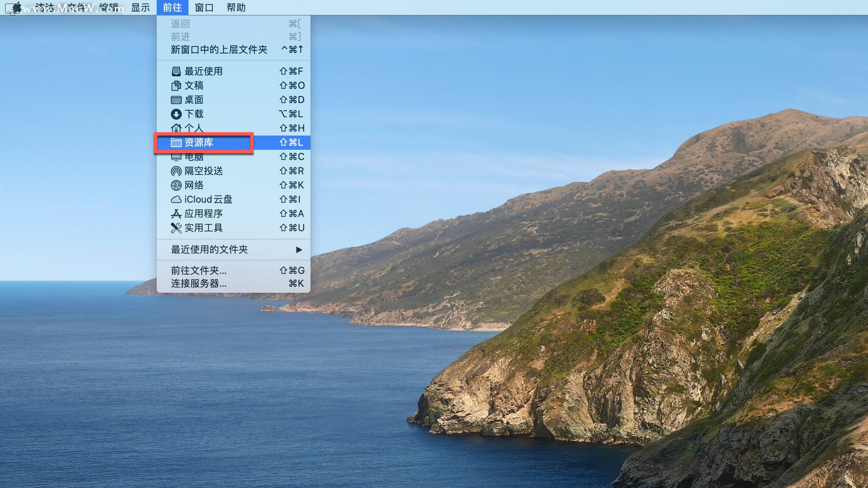The width and height of the screenshot is (868, 488).
Task: Close the 前往 menu via its title
Action: tap(172, 7)
